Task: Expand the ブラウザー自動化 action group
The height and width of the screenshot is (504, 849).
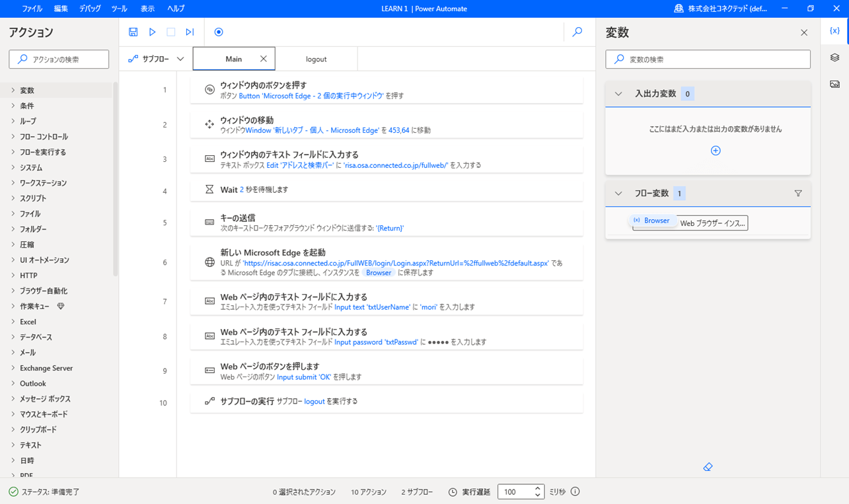Action: pyautogui.click(x=43, y=291)
